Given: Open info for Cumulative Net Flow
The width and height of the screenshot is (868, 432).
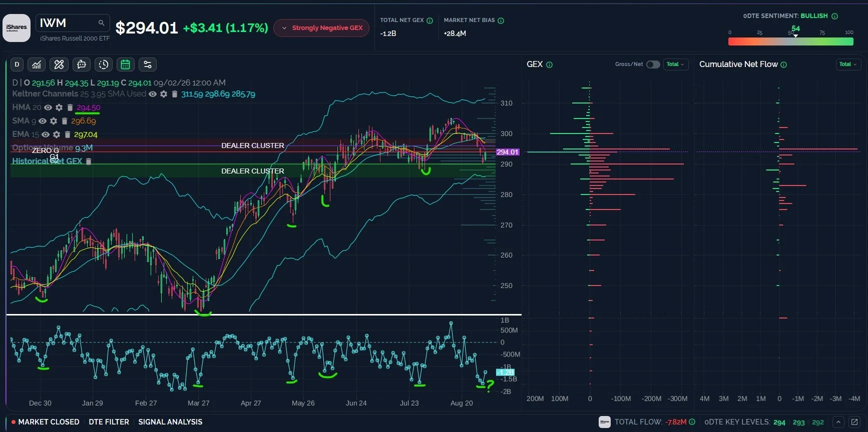Looking at the screenshot, I should coord(783,64).
